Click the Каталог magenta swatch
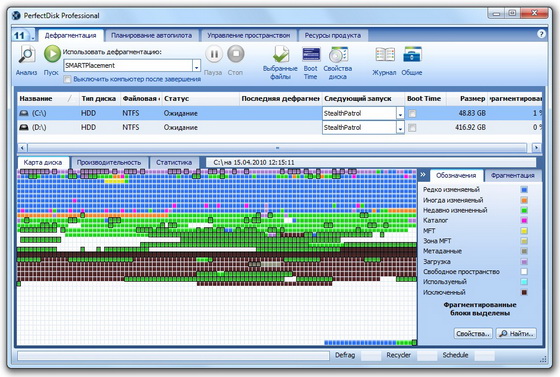The height and width of the screenshot is (377, 560). coord(524,220)
